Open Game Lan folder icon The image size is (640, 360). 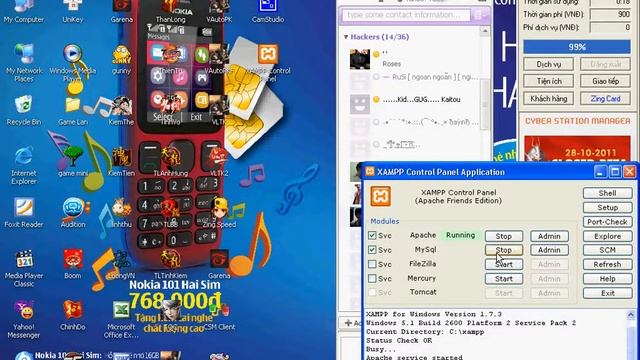(x=73, y=110)
